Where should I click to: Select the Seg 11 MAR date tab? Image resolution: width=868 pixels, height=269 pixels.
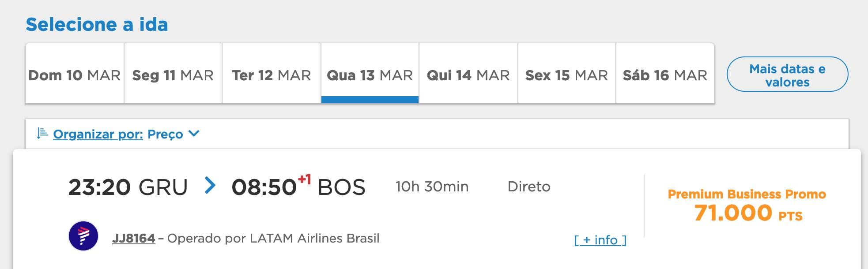[x=173, y=73]
